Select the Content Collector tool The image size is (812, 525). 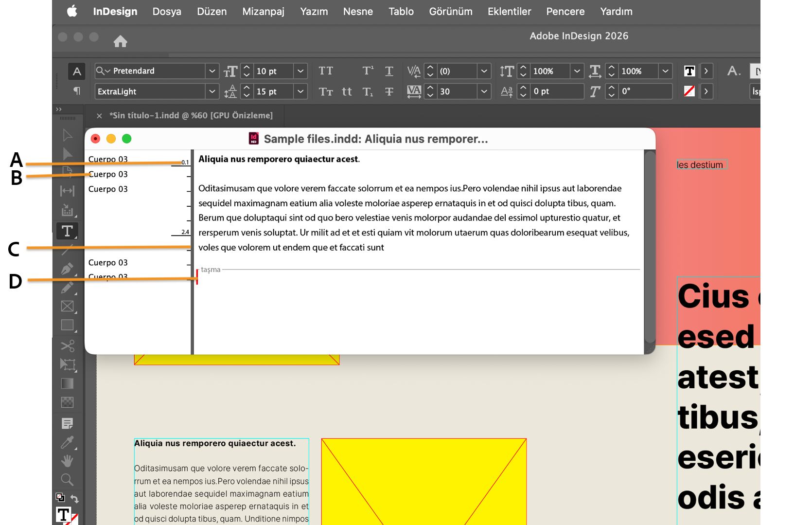pyautogui.click(x=68, y=210)
